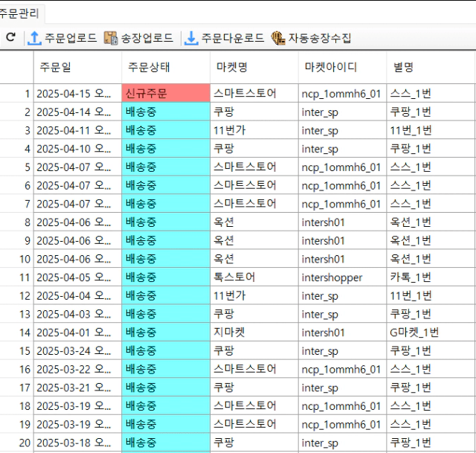Click ncp_1ommh6_01 in row 6

point(342,185)
